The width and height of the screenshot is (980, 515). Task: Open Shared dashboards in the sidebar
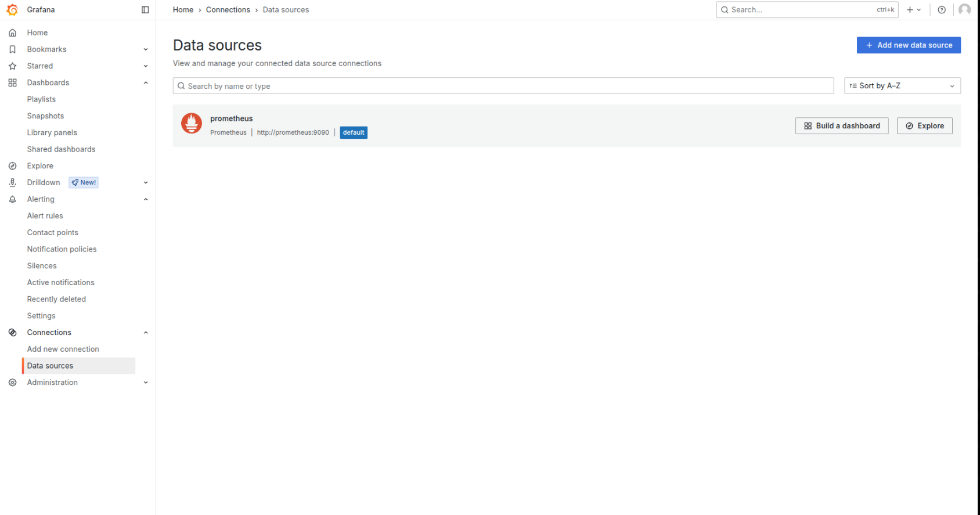pos(61,149)
